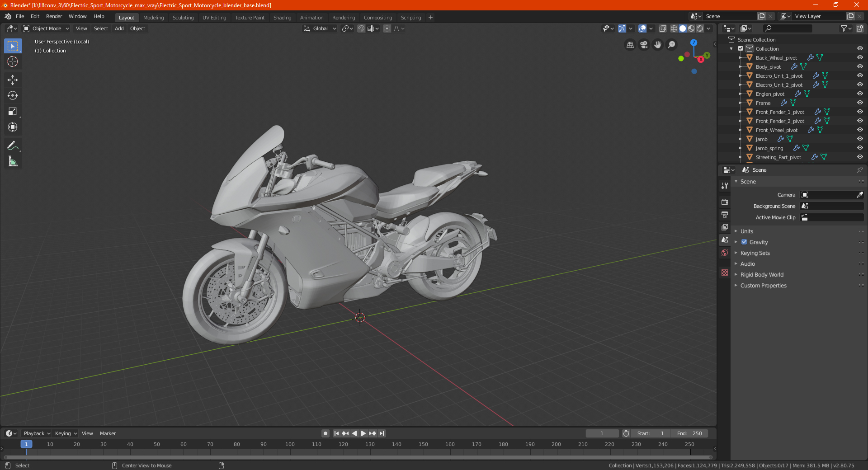The height and width of the screenshot is (470, 868).
Task: Click the camera eyedropper icon
Action: coord(859,195)
